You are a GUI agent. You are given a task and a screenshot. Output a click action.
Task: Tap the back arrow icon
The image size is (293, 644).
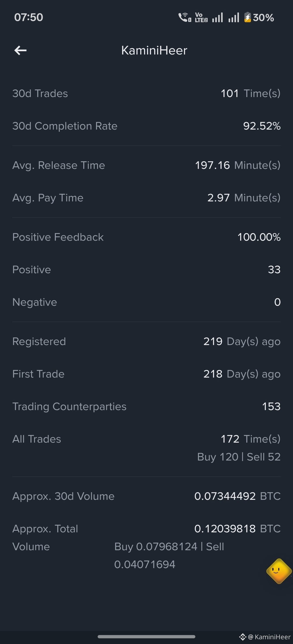20,50
